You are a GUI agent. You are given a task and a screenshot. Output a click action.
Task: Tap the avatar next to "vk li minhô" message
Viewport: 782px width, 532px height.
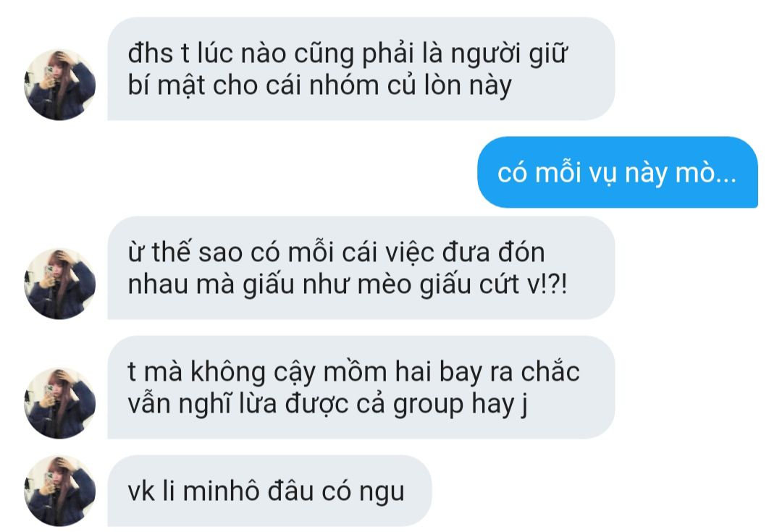[x=59, y=491]
